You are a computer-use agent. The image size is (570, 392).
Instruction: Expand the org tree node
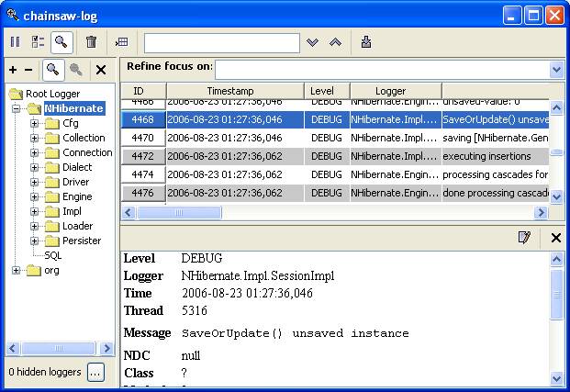16,270
